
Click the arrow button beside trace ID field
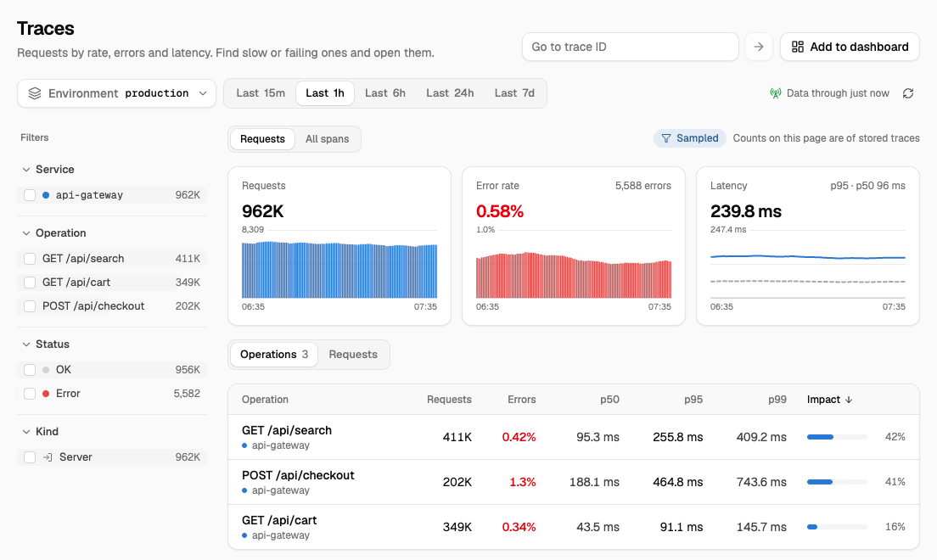point(758,47)
